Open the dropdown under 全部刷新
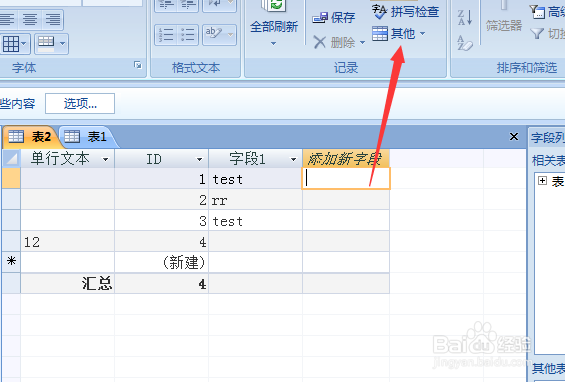The height and width of the screenshot is (382, 565). pos(273,43)
